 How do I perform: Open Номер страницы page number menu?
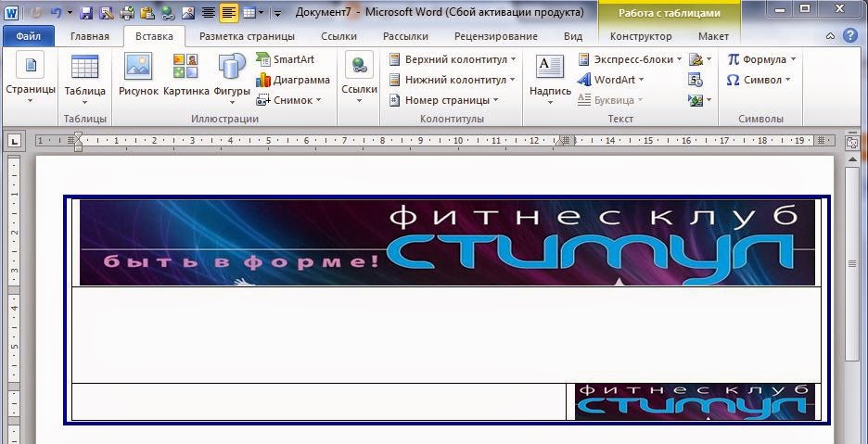443,100
